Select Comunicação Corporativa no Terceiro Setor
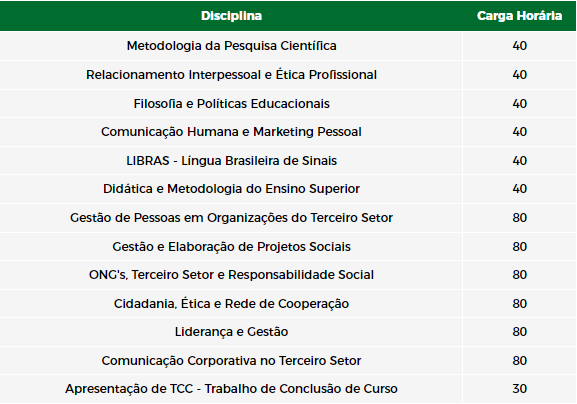Image resolution: width=577 pixels, height=404 pixels. (231, 361)
